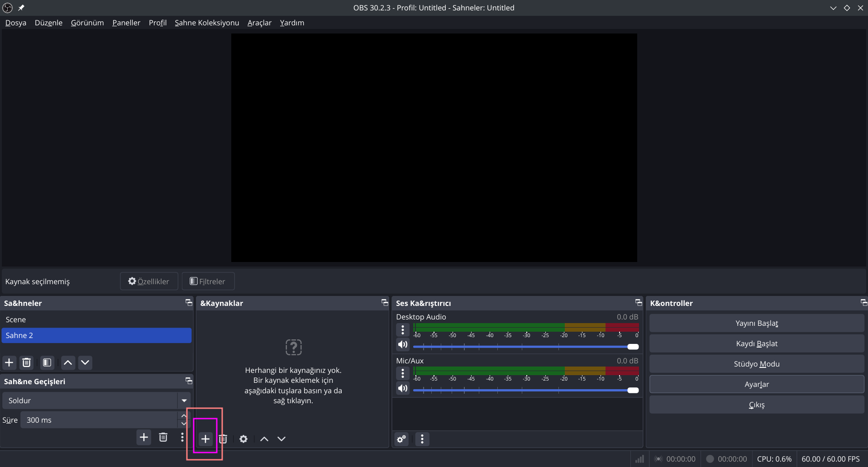The height and width of the screenshot is (467, 868).
Task: Remove the source with the Kaynaklar trash icon
Action: pyautogui.click(x=223, y=438)
